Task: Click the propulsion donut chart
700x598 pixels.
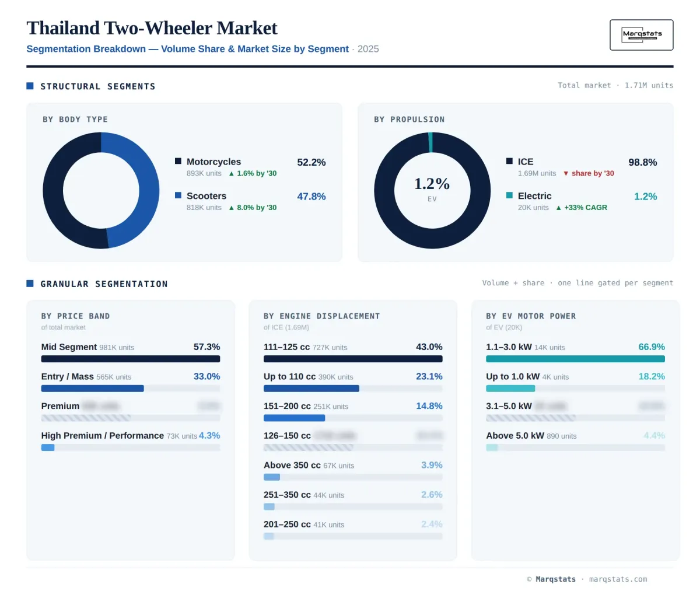Action: pyautogui.click(x=432, y=190)
